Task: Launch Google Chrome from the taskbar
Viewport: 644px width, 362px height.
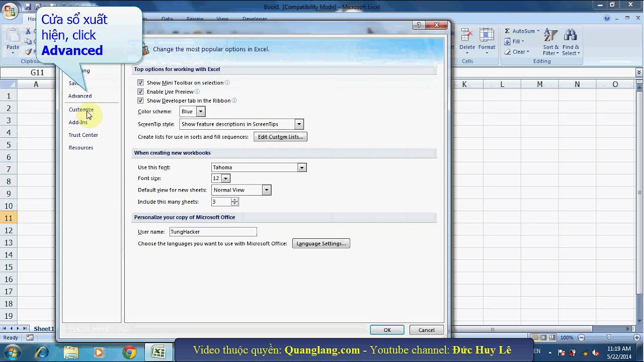Action: coord(129,352)
